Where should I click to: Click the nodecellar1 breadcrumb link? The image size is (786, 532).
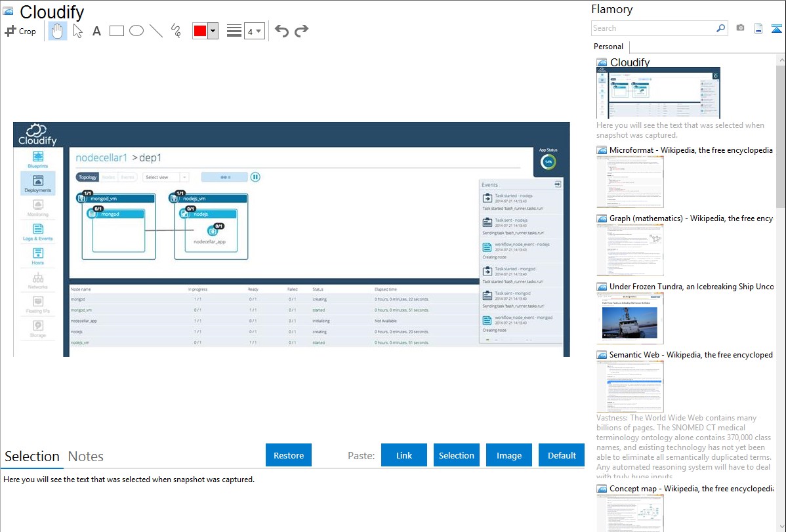[101, 157]
